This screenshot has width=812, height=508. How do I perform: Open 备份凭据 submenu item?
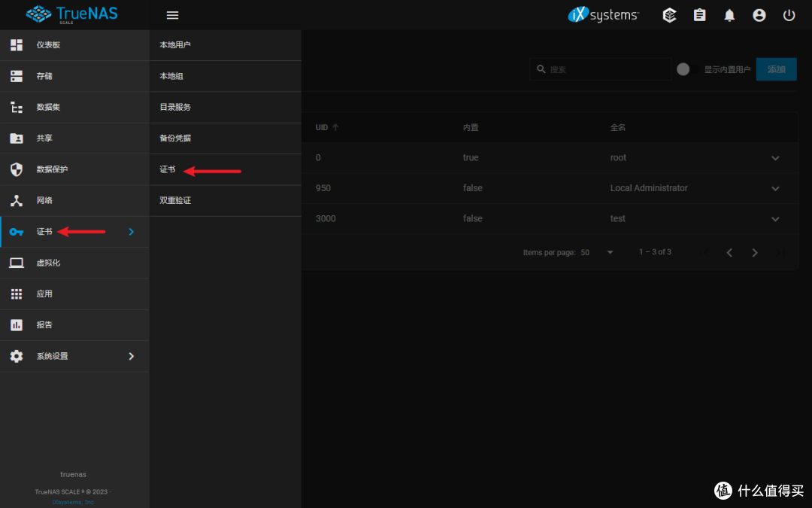226,138
